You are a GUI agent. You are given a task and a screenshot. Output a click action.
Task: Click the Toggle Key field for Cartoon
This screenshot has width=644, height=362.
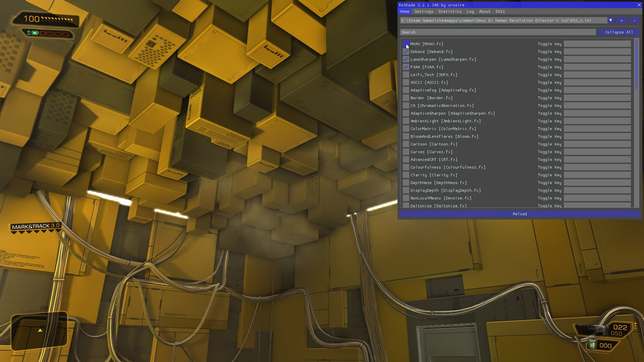click(x=597, y=144)
